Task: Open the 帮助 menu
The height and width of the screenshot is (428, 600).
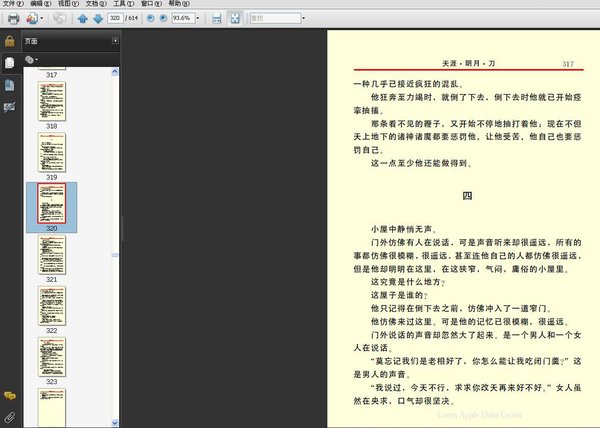Action: click(179, 3)
